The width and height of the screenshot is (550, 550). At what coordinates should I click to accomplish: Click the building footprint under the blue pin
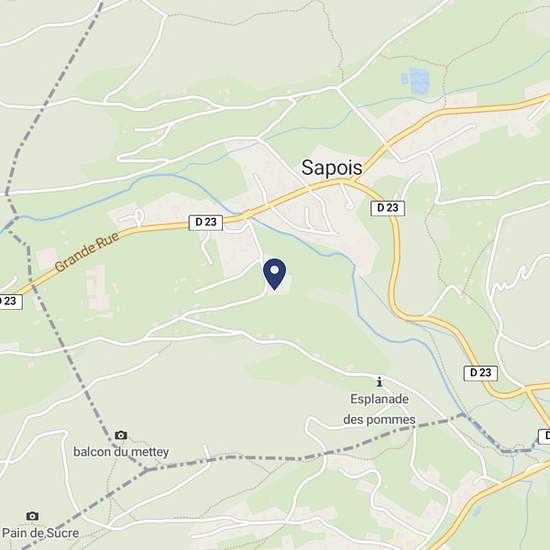[x=280, y=285]
